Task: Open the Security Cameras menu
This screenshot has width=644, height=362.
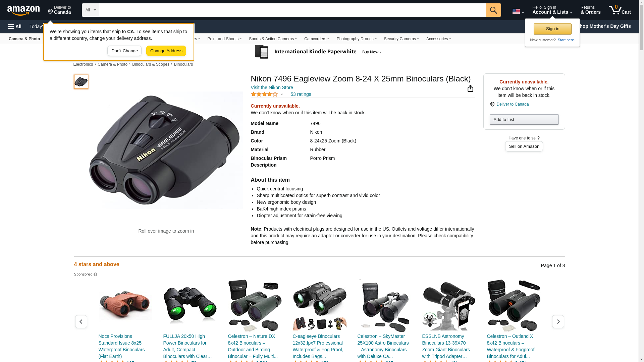Action: click(x=401, y=39)
